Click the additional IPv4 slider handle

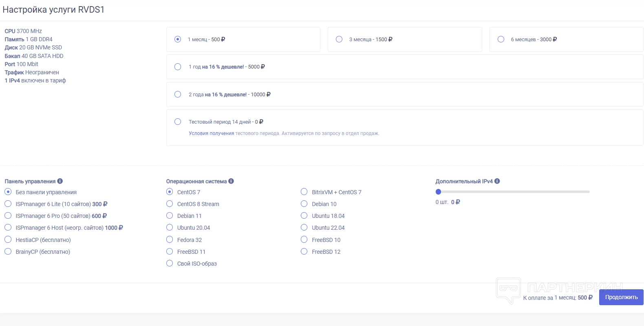(439, 192)
